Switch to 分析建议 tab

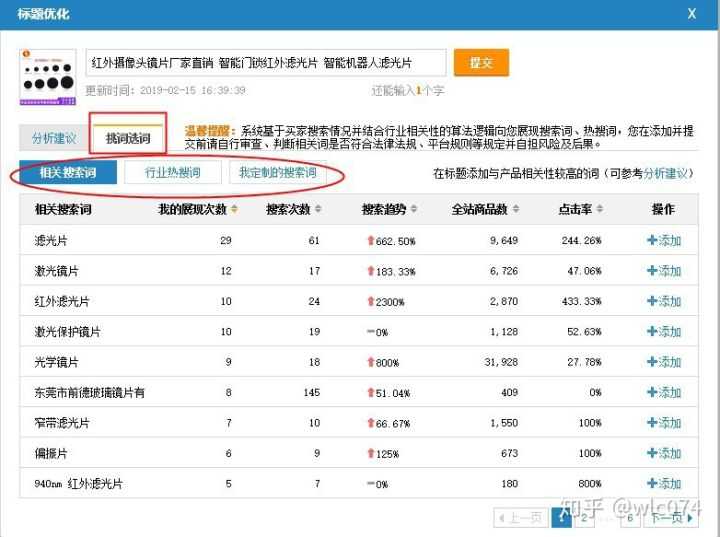(x=54, y=138)
